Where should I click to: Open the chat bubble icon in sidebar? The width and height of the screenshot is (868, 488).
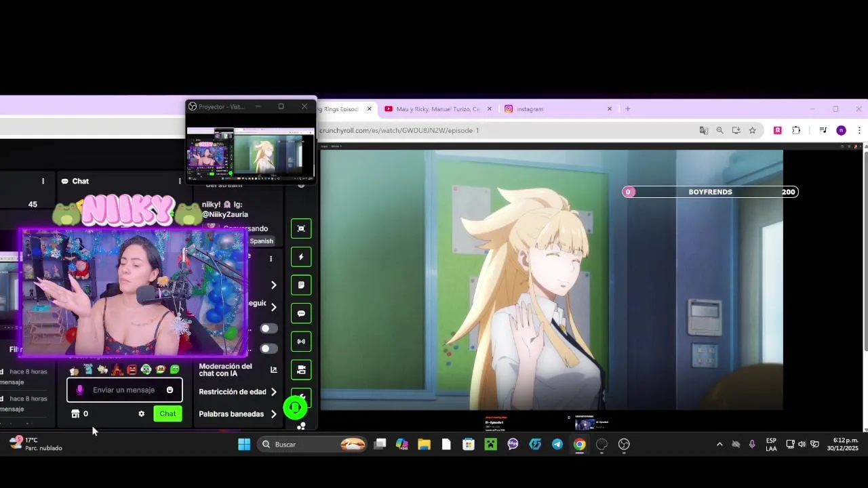point(301,314)
